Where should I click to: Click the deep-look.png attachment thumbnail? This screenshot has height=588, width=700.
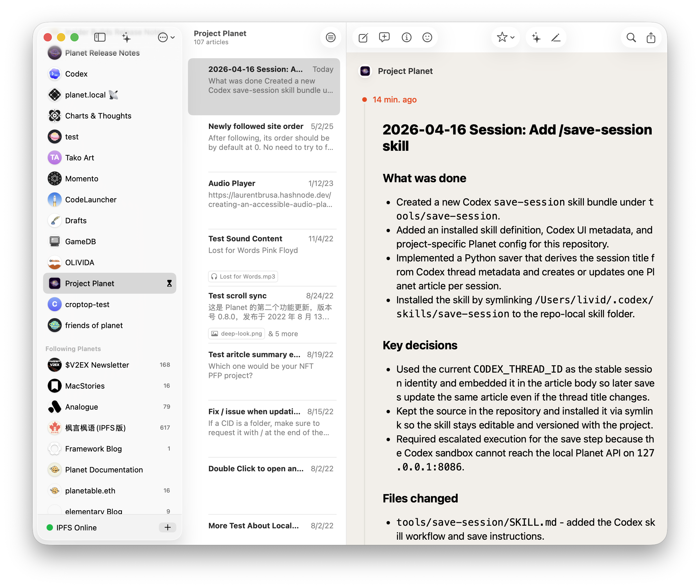[x=237, y=334]
